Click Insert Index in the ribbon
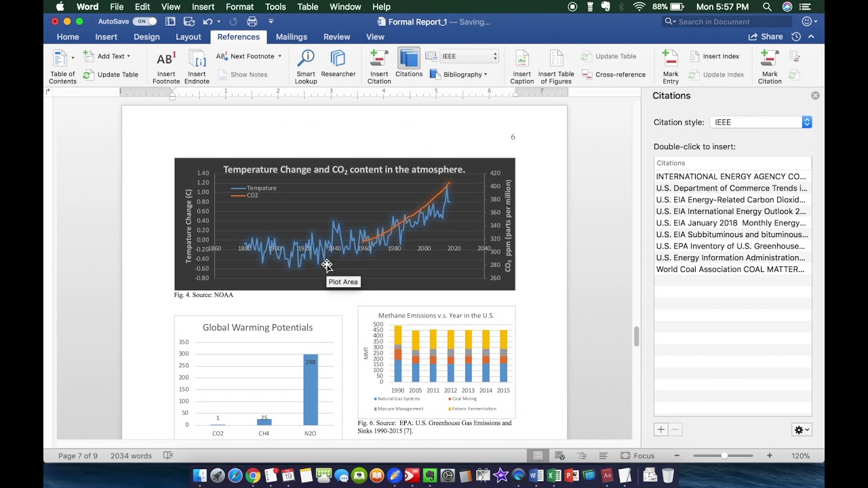868x488 pixels. pyautogui.click(x=714, y=56)
